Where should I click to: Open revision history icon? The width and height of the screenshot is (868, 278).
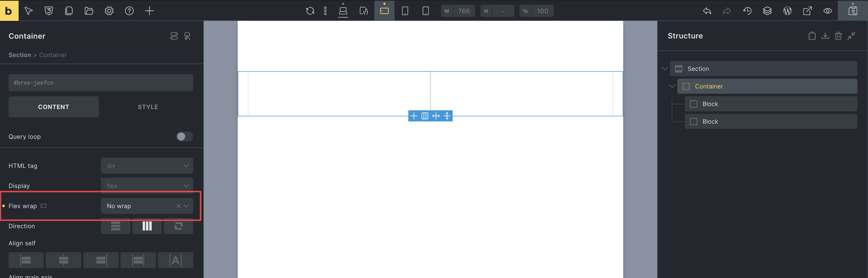[747, 11]
